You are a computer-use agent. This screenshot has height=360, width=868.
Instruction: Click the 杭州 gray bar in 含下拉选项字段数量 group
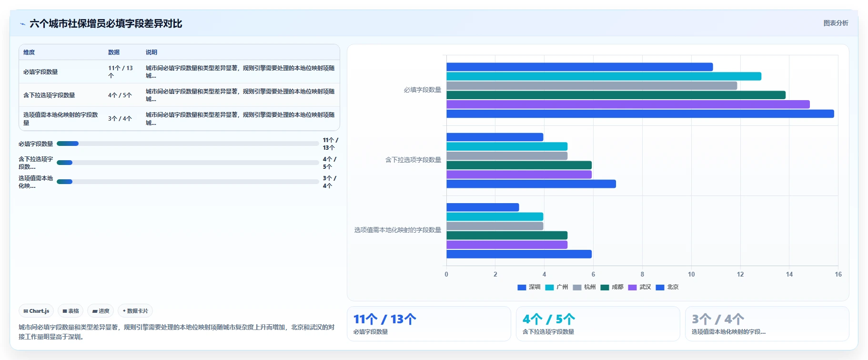point(507,156)
